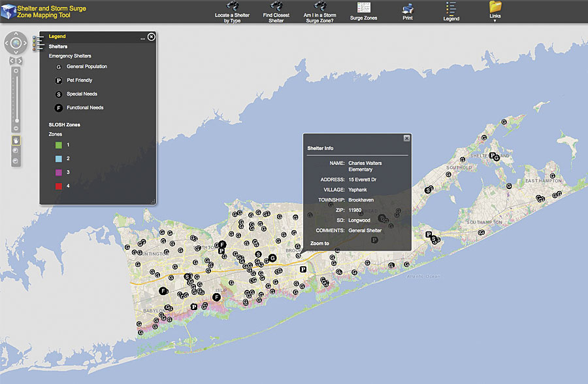Select the zoom-out magnifier tool
This screenshot has height=384, width=588.
click(x=16, y=161)
